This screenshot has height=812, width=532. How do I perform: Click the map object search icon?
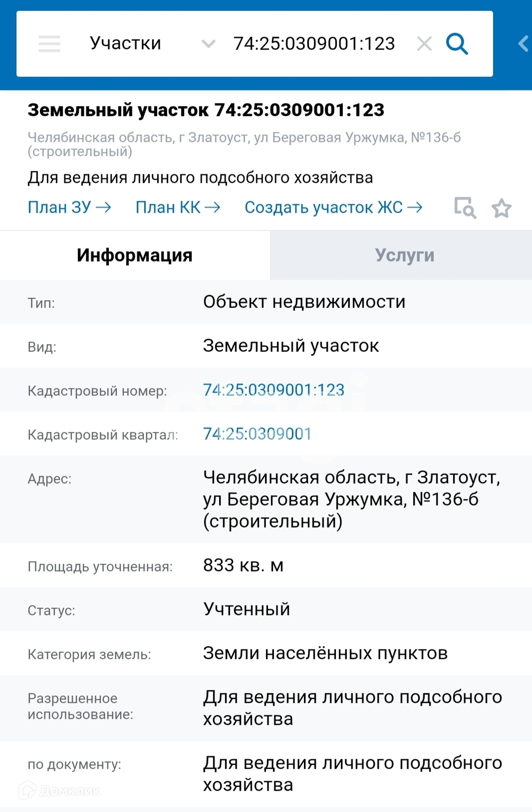[465, 208]
